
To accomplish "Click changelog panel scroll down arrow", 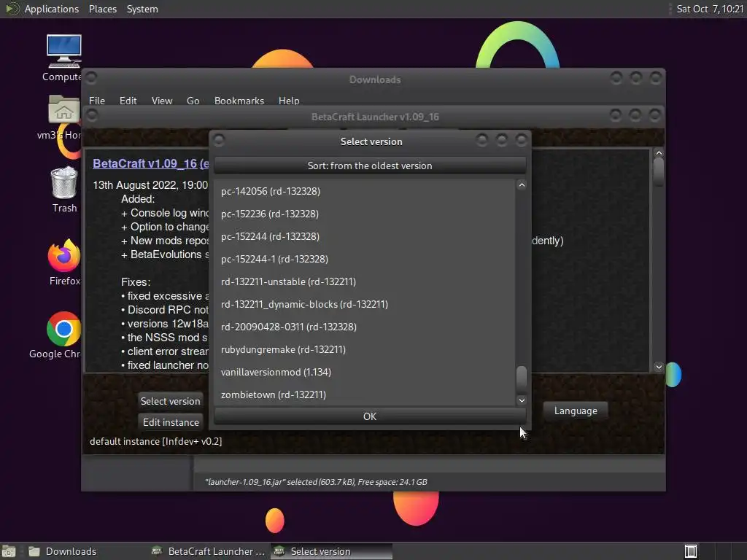I will click(x=659, y=367).
